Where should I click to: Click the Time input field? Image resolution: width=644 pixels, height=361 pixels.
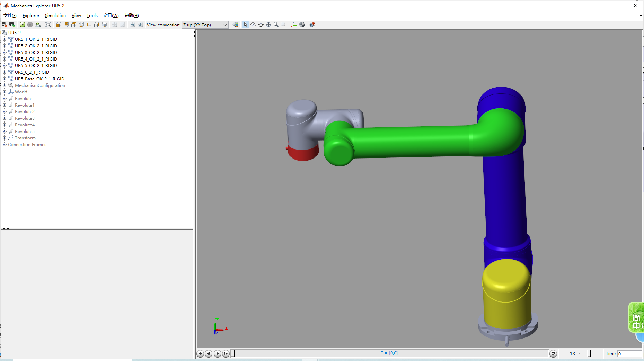[x=629, y=353]
